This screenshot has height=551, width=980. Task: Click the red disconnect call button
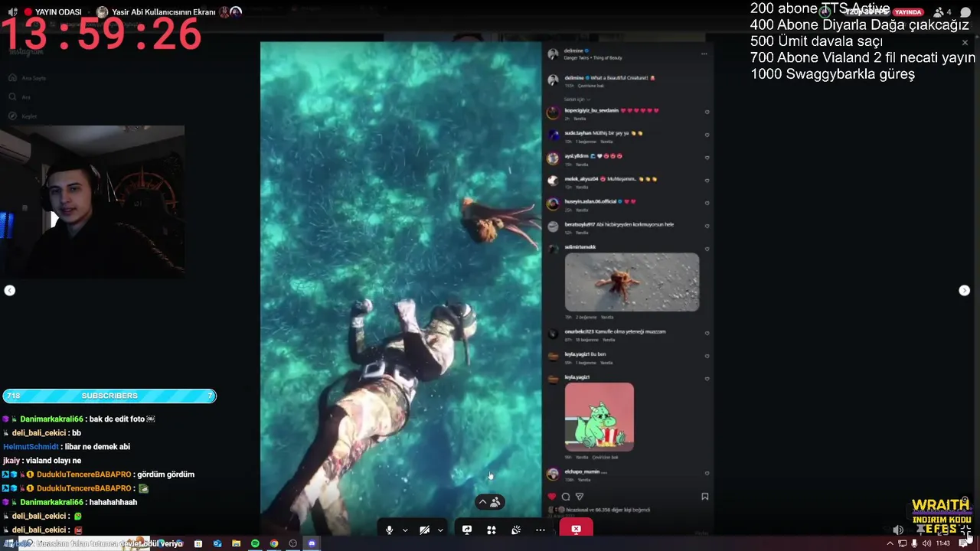pyautogui.click(x=576, y=529)
